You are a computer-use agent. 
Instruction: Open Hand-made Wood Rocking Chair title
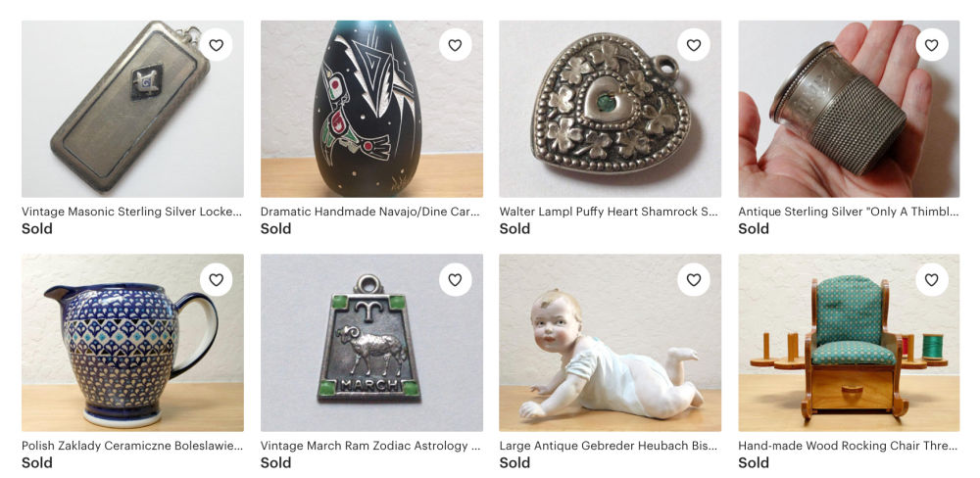(x=848, y=446)
